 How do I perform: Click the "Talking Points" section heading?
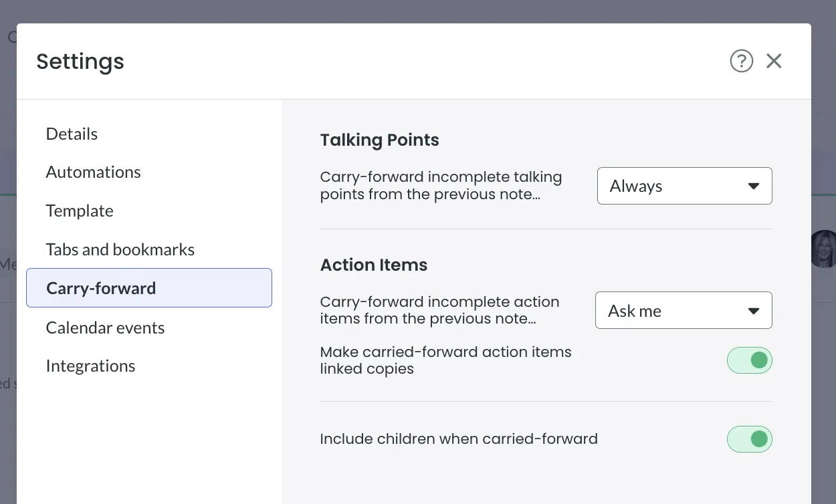[x=379, y=140]
